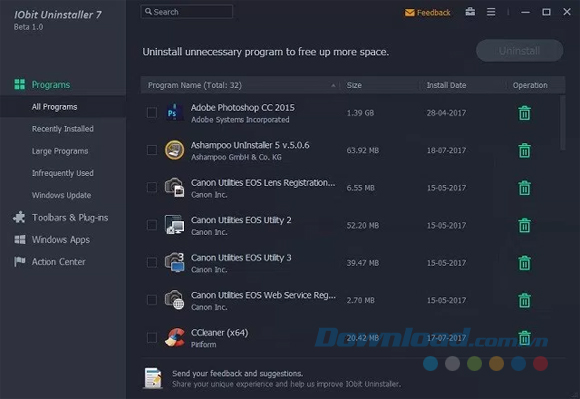The width and height of the screenshot is (580, 399).
Task: Click the 52.20 MB size value
Action: [362, 226]
